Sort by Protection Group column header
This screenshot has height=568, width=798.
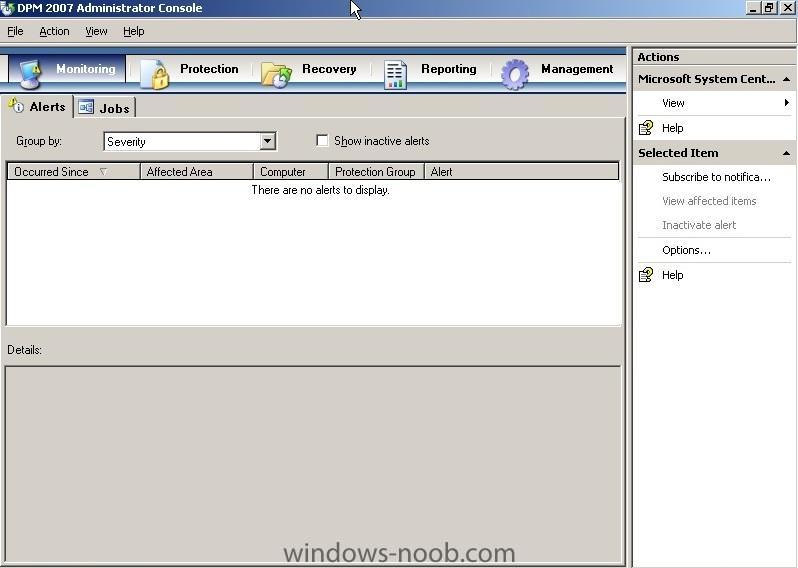click(x=377, y=172)
